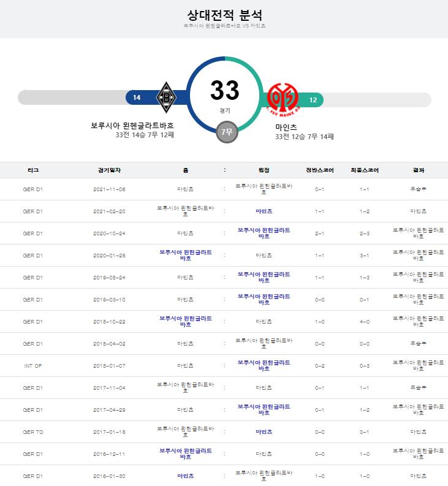Click the date cell 2021-02-20
This screenshot has height=486, width=448.
(x=109, y=211)
